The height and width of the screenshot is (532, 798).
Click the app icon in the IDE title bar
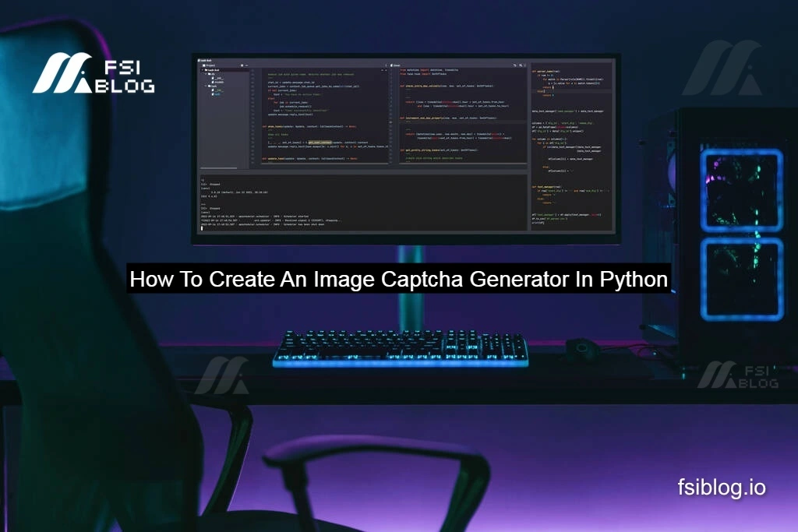pyautogui.click(x=200, y=59)
